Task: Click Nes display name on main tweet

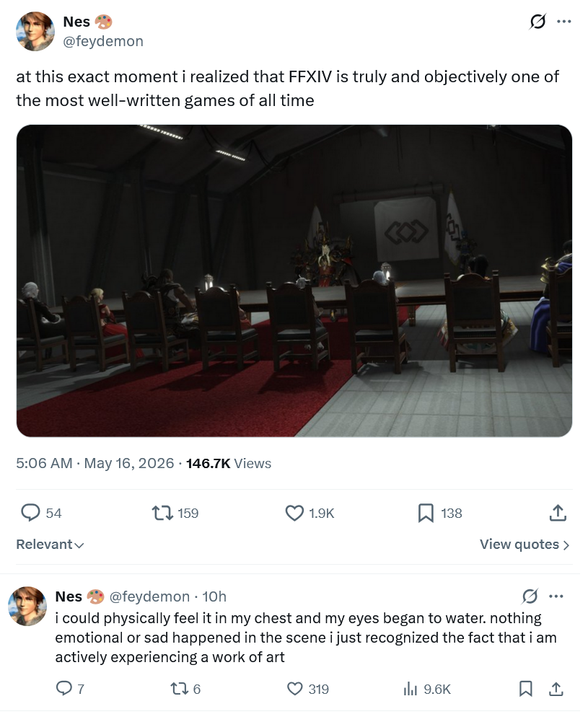Action: [x=76, y=22]
